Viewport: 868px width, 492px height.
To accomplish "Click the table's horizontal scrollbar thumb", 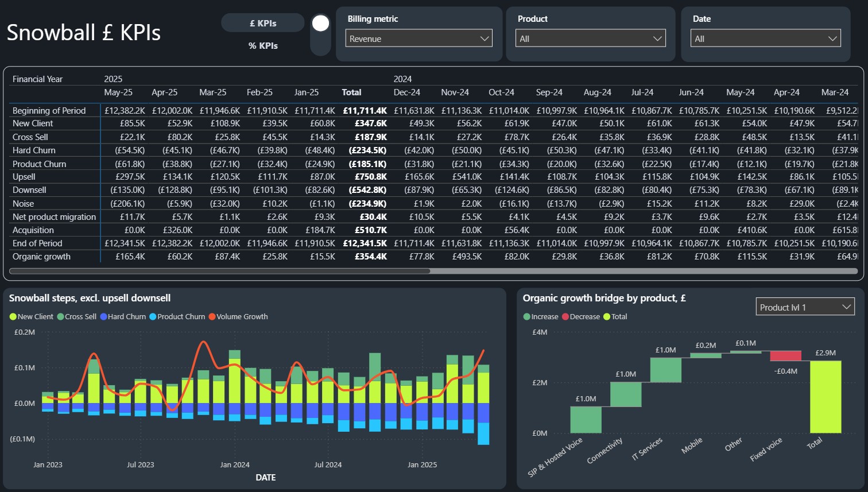I will coord(220,271).
